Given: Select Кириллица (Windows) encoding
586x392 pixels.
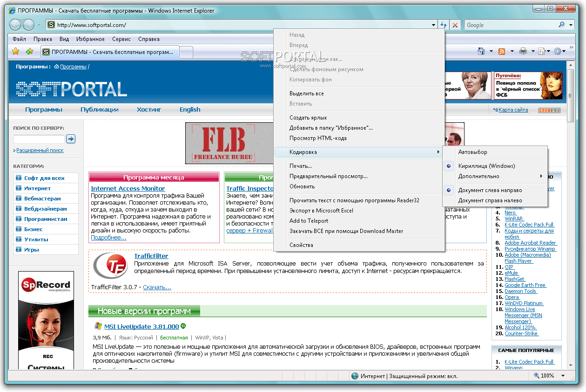Looking at the screenshot, I should coord(495,166).
